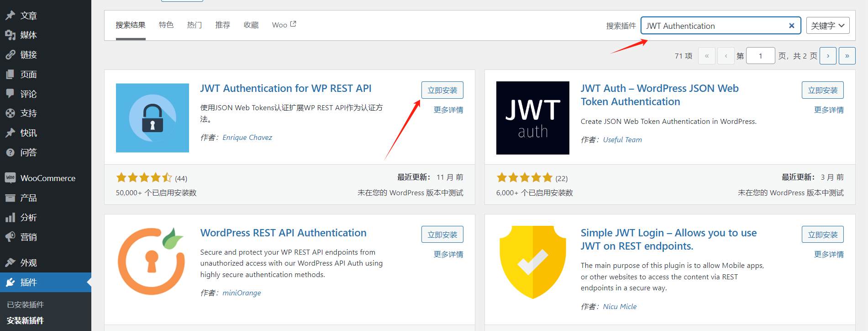The image size is (868, 331).
Task: Click the Woo external link icon
Action: click(293, 24)
